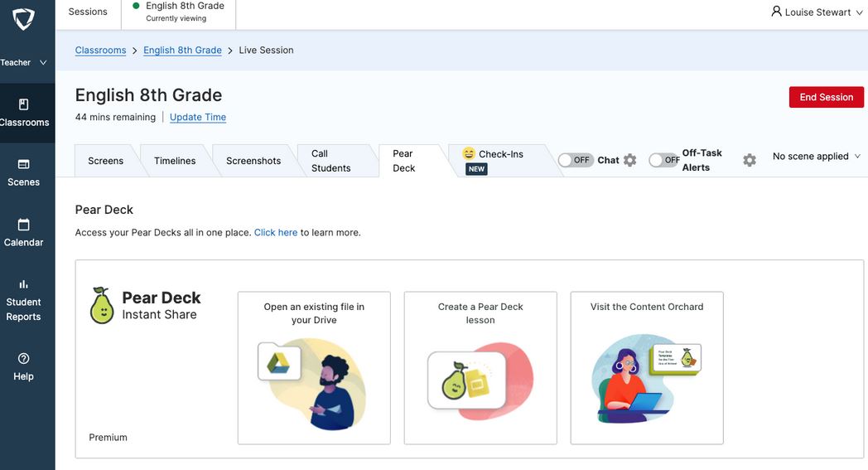Click the shield logo in sidebar

(x=23, y=19)
